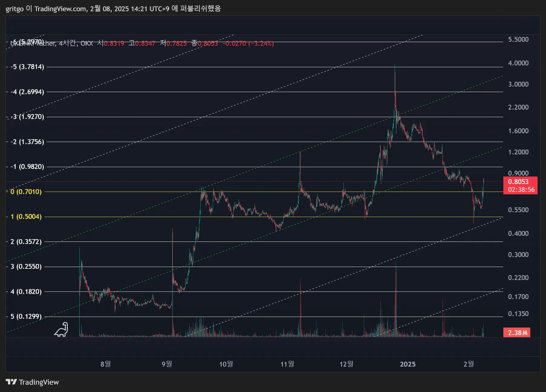This screenshot has width=546, height=392.
Task: Click the 3.0000 price axis label
Action: 518,84
